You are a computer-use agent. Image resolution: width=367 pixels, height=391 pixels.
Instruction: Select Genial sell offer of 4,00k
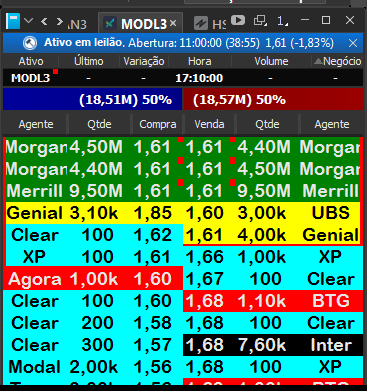click(x=272, y=235)
